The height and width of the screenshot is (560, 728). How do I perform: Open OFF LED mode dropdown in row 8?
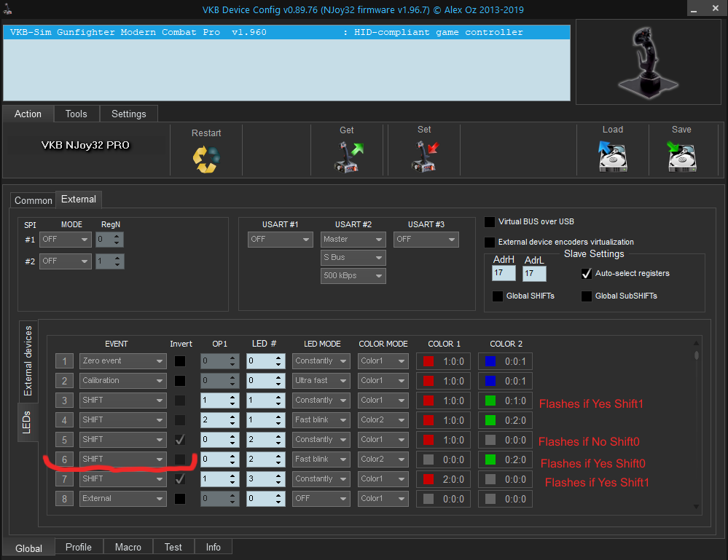321,499
